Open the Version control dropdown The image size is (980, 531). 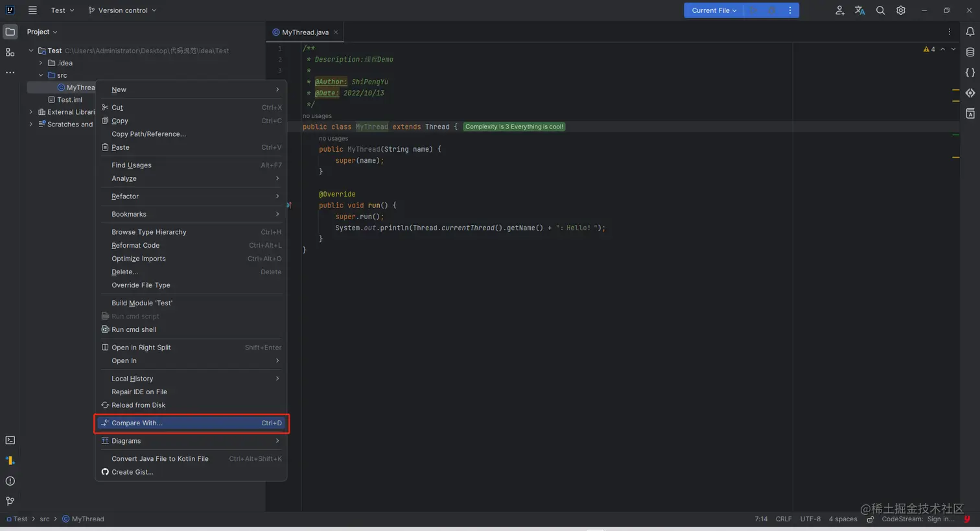[122, 10]
